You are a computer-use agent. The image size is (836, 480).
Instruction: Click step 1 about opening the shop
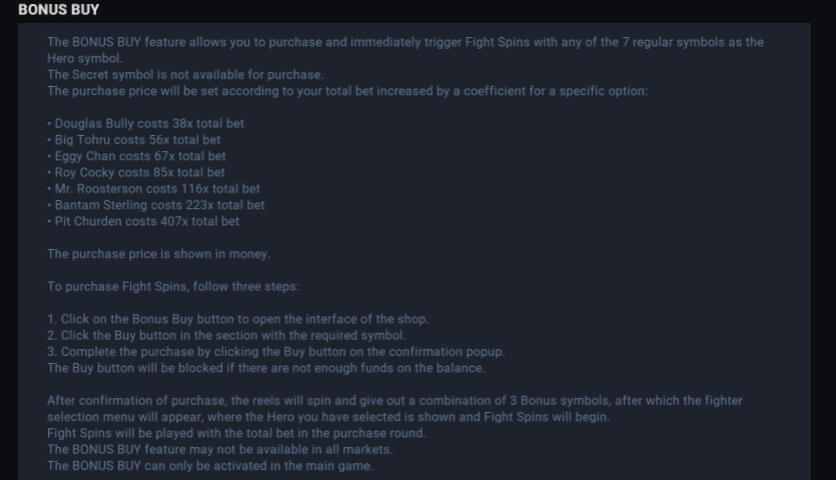coord(238,319)
